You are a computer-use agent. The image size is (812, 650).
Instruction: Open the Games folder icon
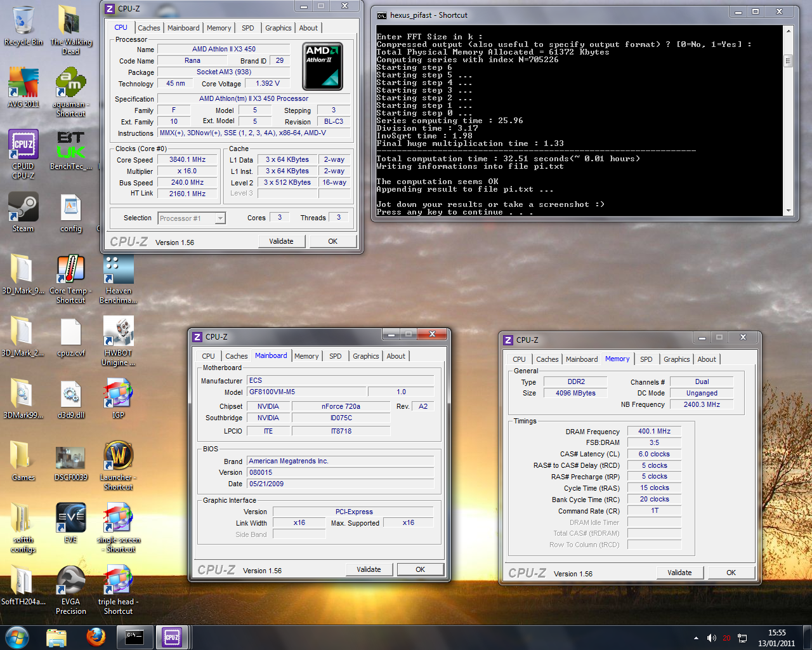point(23,461)
